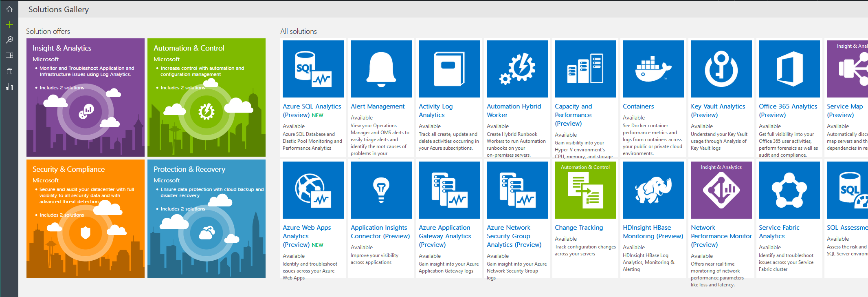This screenshot has height=297, width=868.
Task: Click the Containers title link
Action: click(x=638, y=106)
